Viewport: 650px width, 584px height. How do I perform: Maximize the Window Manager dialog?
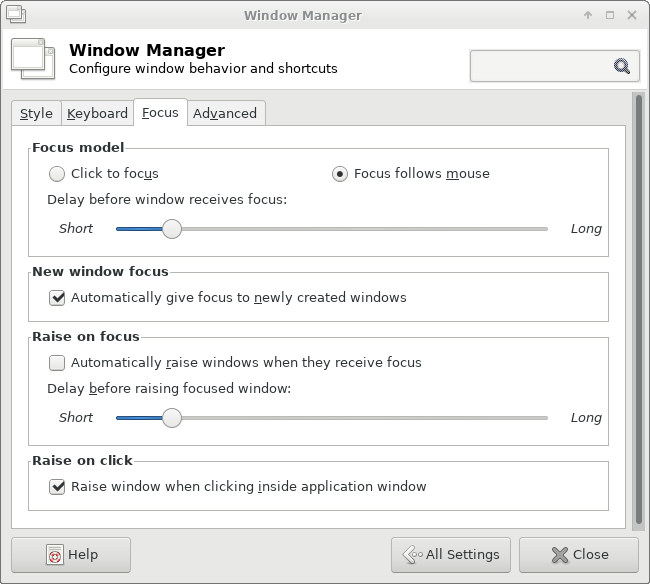click(609, 15)
